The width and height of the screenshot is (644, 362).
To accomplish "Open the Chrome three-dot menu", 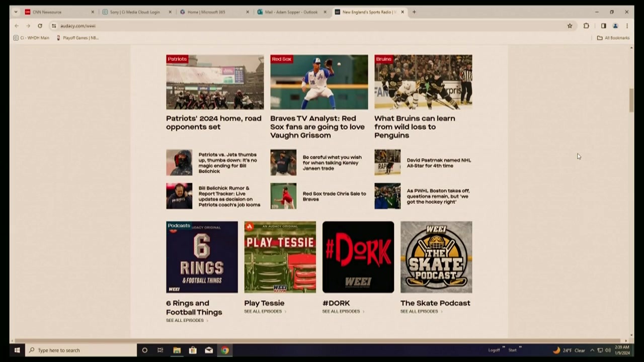I will pos(627,26).
